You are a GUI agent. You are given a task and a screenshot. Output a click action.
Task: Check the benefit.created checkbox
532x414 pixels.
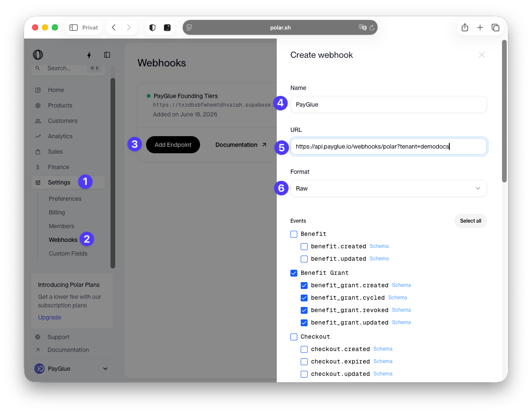click(304, 247)
